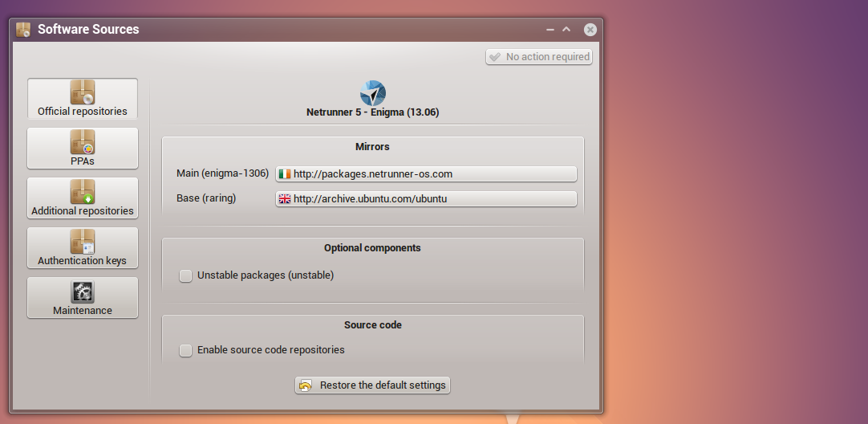
Task: Click the grey checkmark status icon
Action: click(495, 57)
